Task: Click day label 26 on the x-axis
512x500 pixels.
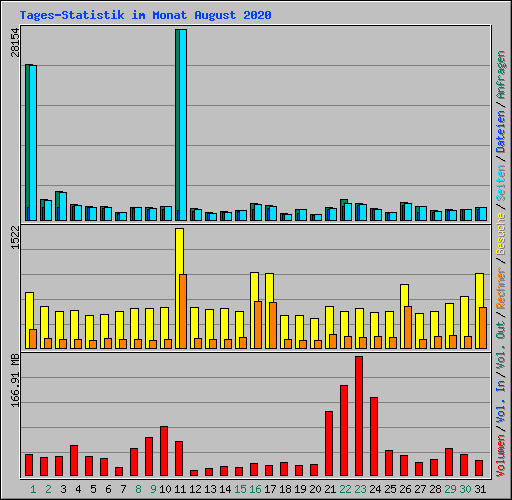Action: point(405,489)
